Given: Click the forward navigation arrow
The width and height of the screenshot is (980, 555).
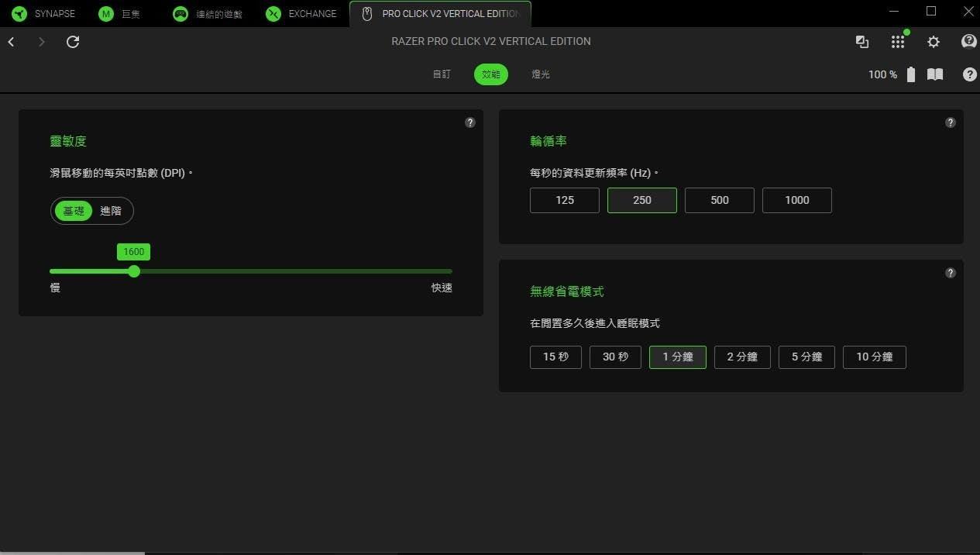Looking at the screenshot, I should coord(42,42).
